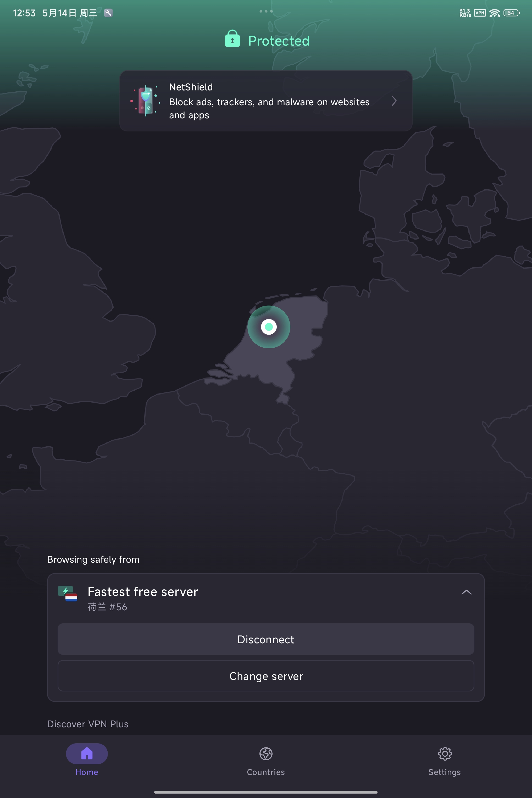This screenshot has height=798, width=532.
Task: Open the NetShield shield illustration icon
Action: [146, 101]
